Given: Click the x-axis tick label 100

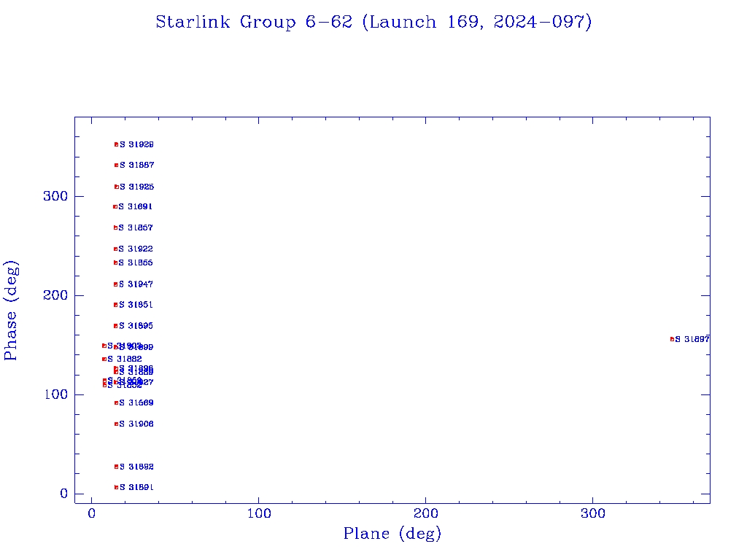Looking at the screenshot, I should [259, 513].
